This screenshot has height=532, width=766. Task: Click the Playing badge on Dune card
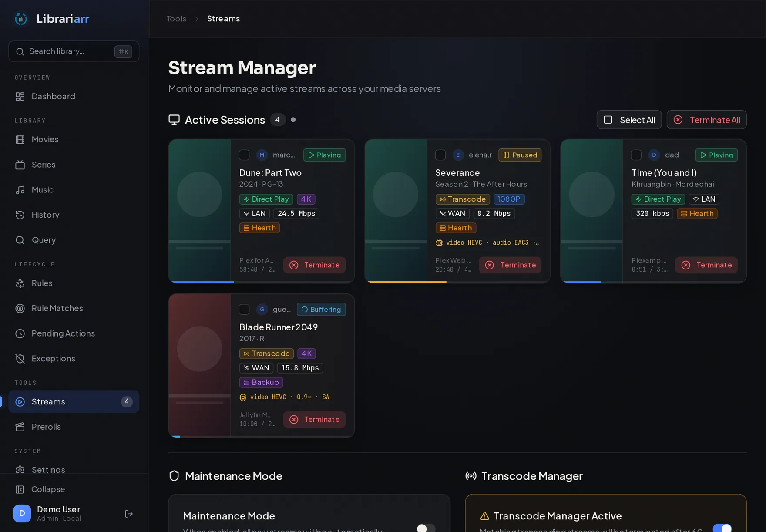tap(325, 155)
